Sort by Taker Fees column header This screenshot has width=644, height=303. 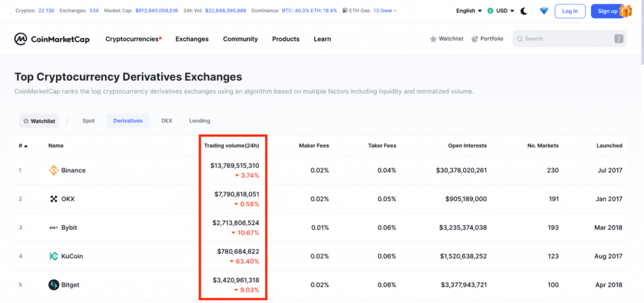click(x=382, y=146)
